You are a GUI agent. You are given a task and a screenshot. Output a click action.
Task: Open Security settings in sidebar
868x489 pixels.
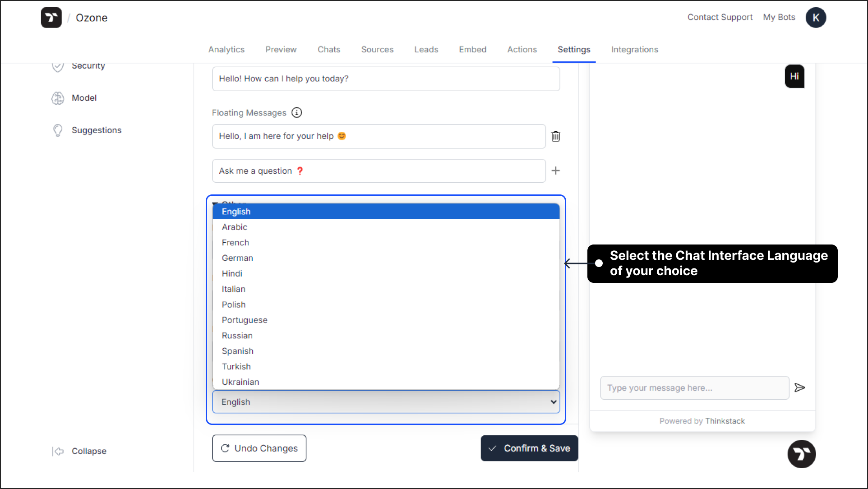(x=88, y=66)
